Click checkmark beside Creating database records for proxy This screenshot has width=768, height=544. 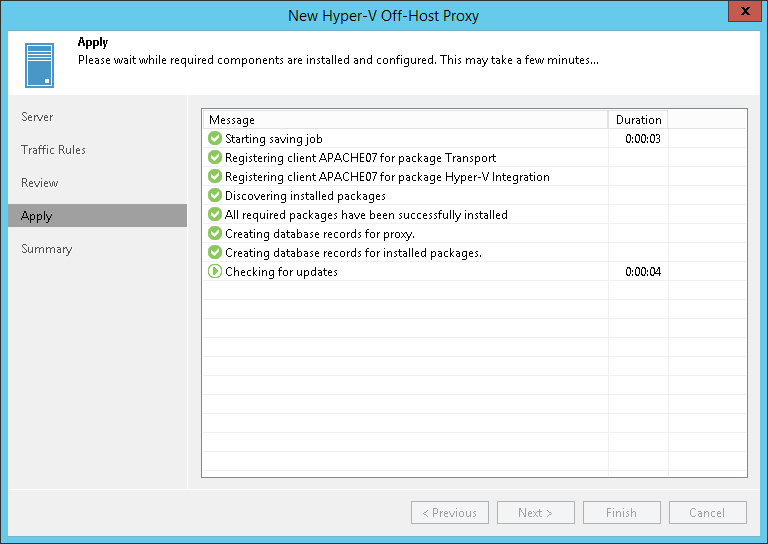click(214, 234)
